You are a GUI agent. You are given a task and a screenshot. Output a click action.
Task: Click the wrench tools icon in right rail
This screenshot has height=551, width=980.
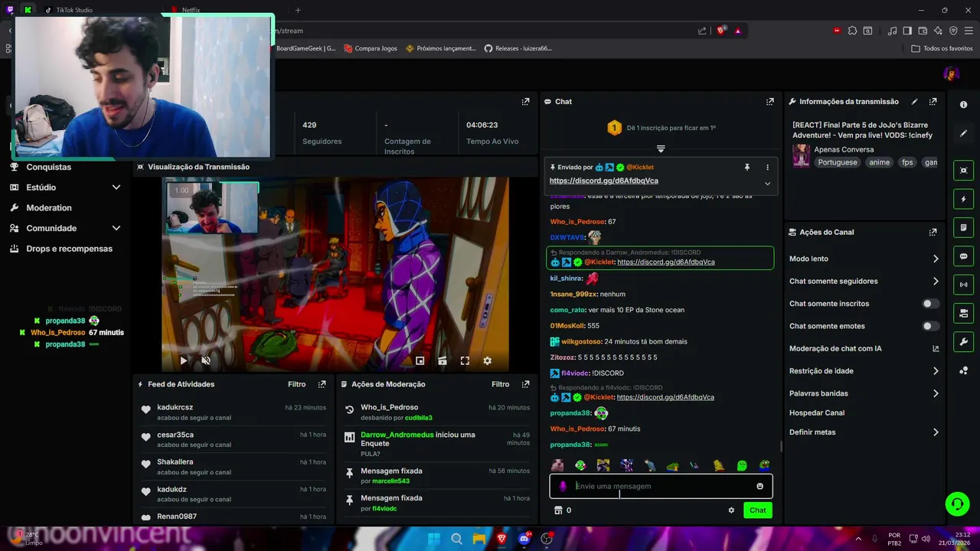963,341
